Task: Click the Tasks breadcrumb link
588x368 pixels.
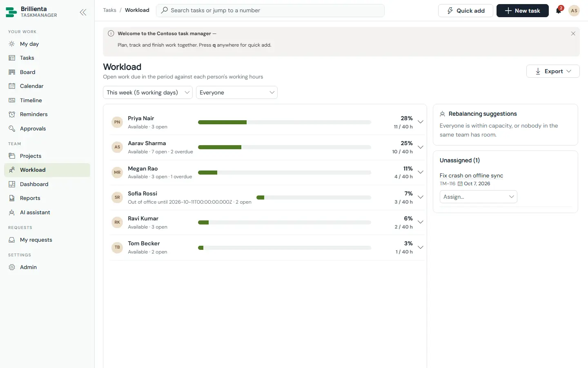Action: (x=109, y=10)
